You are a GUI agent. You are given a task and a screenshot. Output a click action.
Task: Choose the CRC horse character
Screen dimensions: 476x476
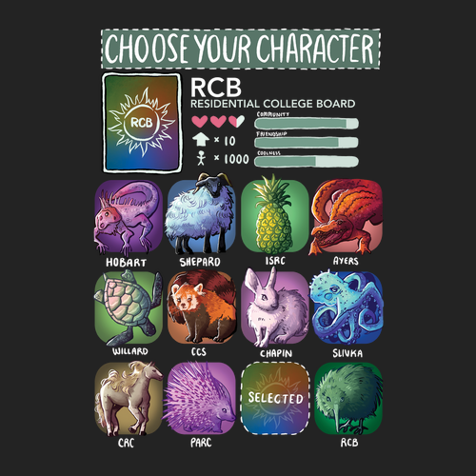129,399
